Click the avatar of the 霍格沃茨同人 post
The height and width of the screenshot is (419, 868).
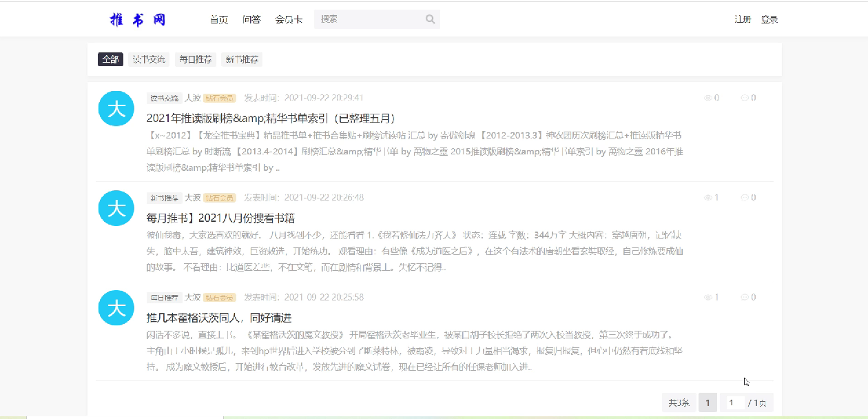[116, 308]
